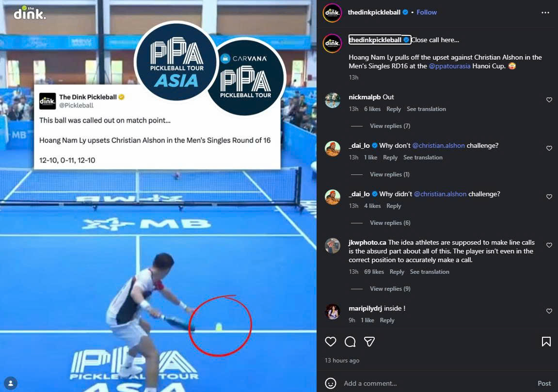Reply to jkwphoto.ca's comment
The height and width of the screenshot is (392, 558).
coord(397,272)
